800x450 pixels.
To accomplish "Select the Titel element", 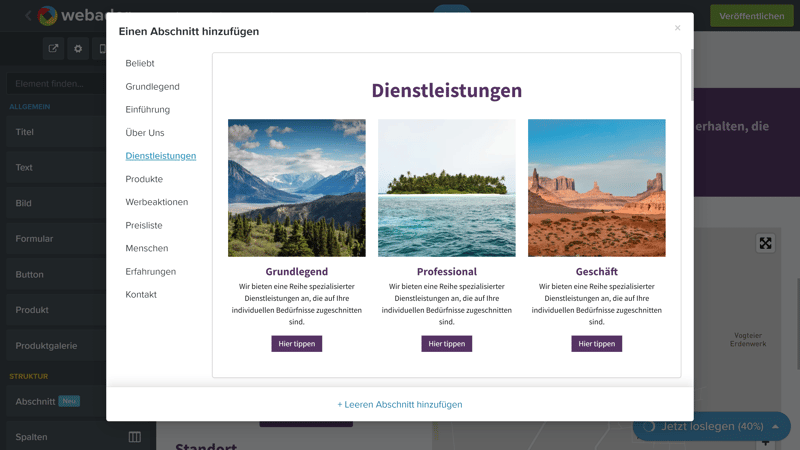I will point(56,132).
